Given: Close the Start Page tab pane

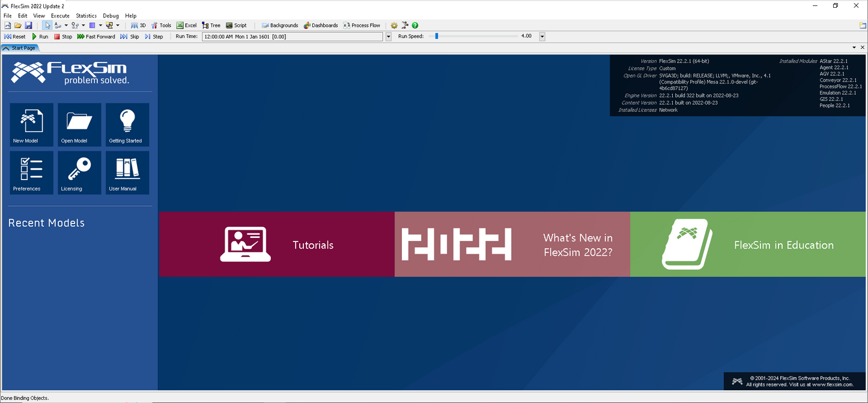Looking at the screenshot, I should pos(863,47).
